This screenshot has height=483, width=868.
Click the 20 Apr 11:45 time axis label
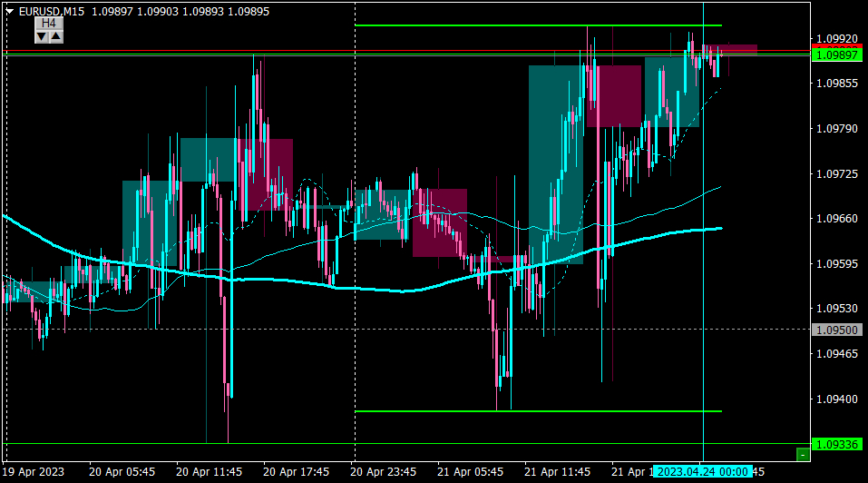click(209, 472)
